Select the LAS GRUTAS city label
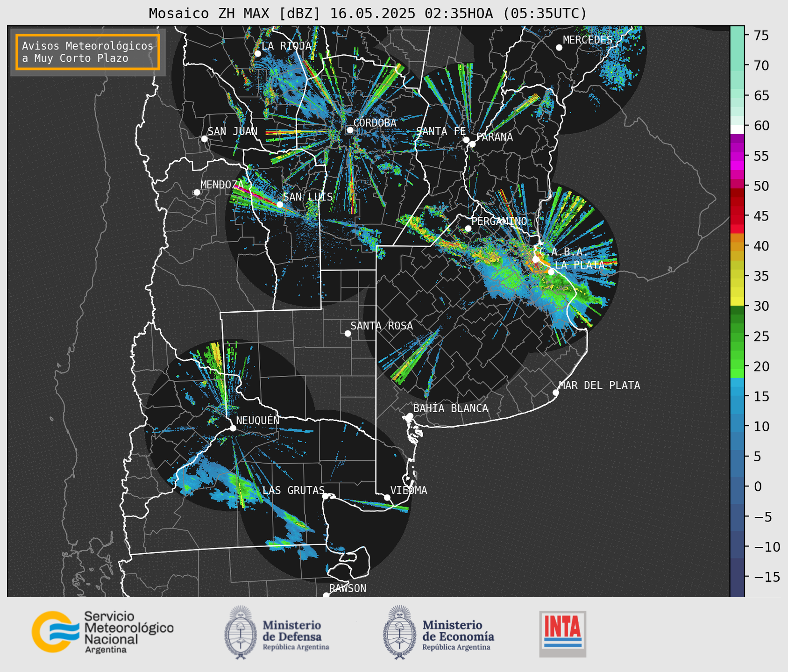The image size is (788, 672). click(x=293, y=491)
